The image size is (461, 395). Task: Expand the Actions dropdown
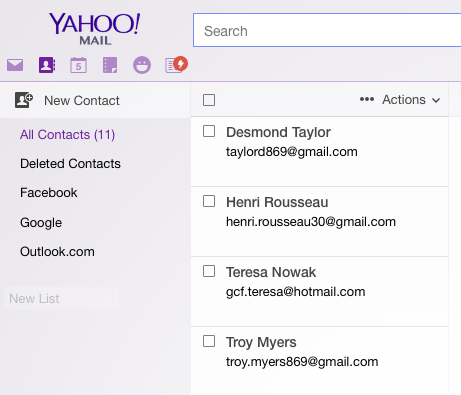(411, 100)
